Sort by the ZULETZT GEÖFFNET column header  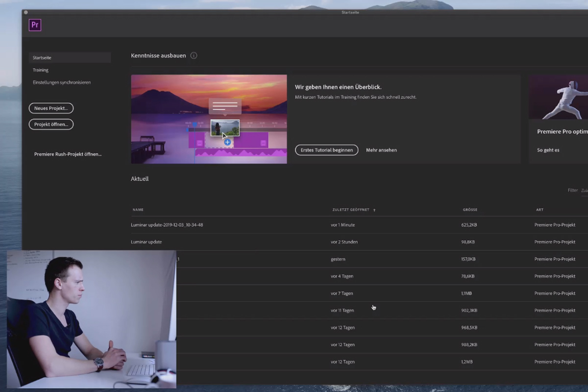tap(350, 210)
